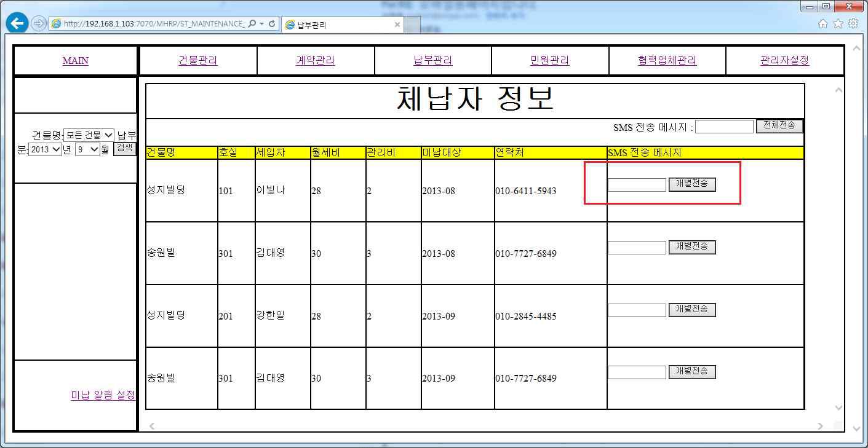Open the address bar search magnifier
Image resolution: width=868 pixels, height=448 pixels.
pos(252,24)
